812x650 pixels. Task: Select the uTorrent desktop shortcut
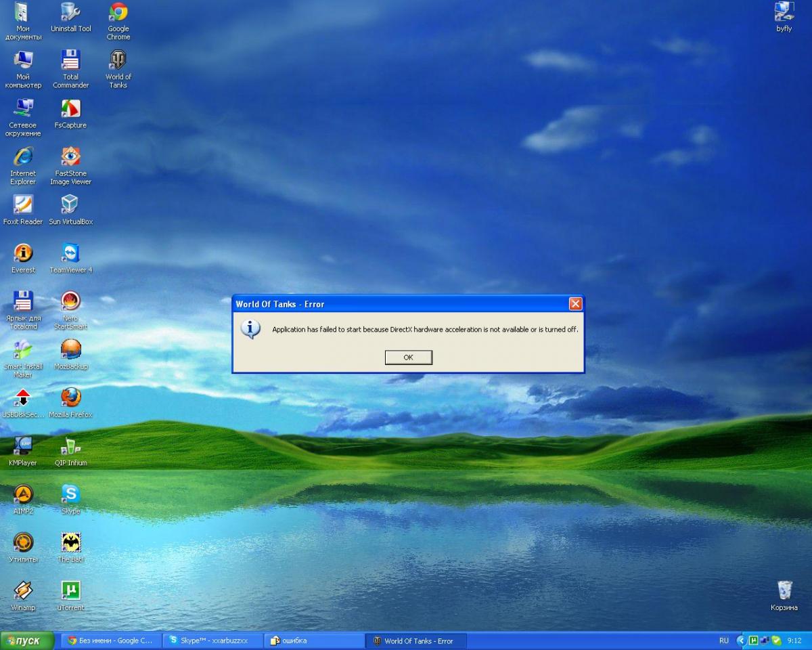click(x=71, y=595)
